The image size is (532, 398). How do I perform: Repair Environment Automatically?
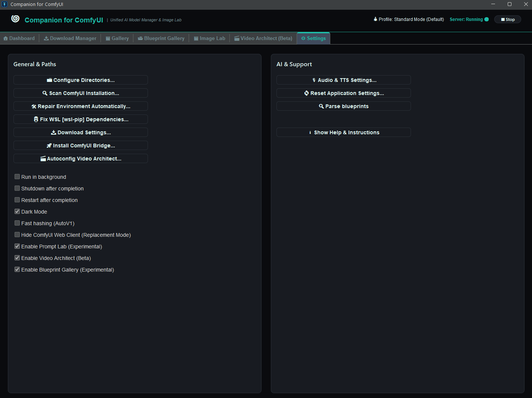(81, 106)
